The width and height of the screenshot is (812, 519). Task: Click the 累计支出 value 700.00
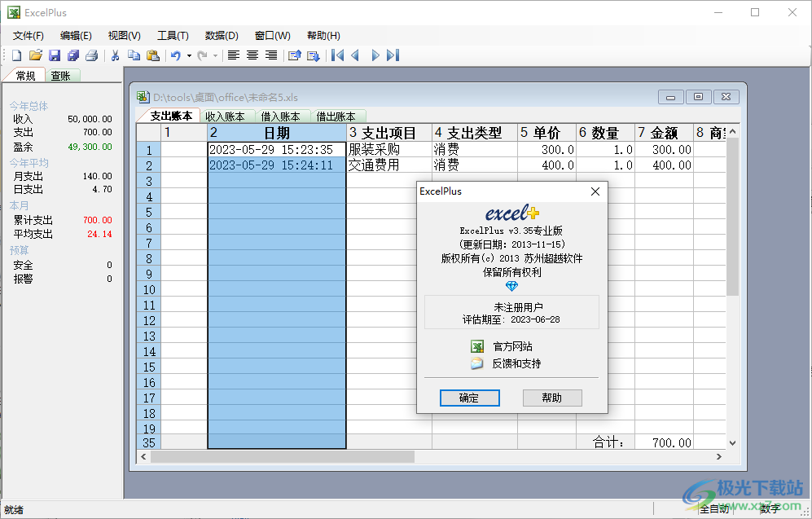[x=98, y=220]
